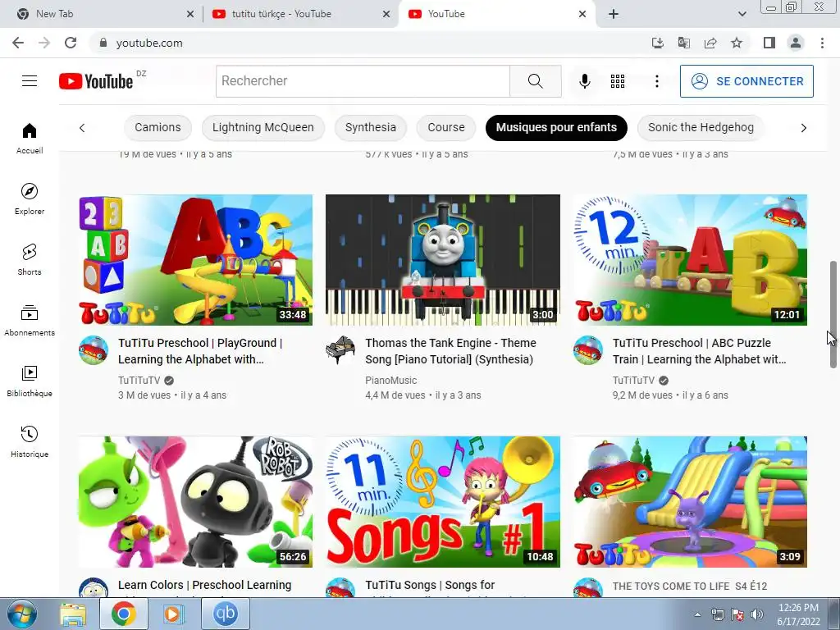Open the 12 min ABC train thumbnail
This screenshot has height=630, width=840.
coord(690,260)
